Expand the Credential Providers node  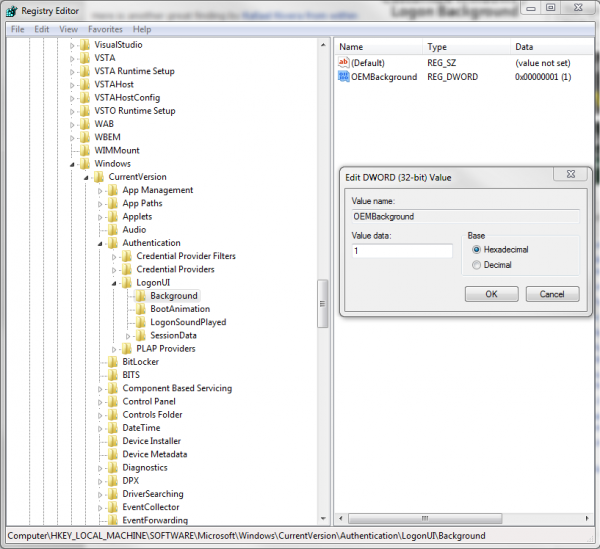click(x=114, y=270)
